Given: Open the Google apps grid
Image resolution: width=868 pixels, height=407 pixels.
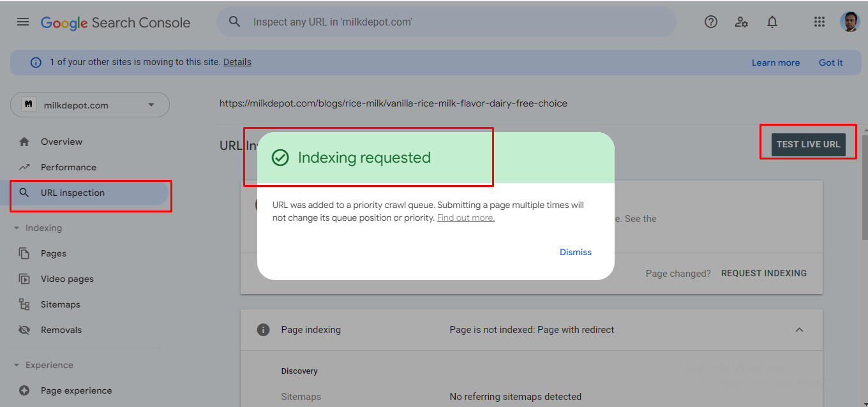Looking at the screenshot, I should click(x=819, y=22).
